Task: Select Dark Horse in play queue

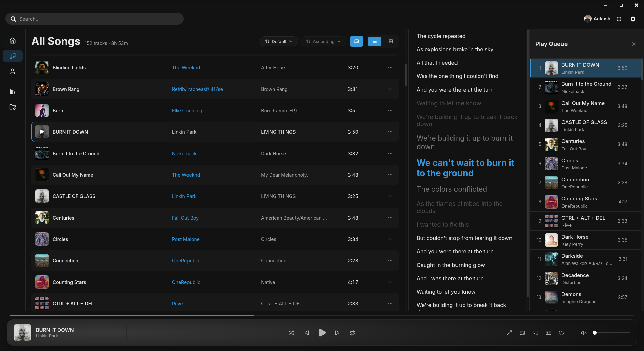Action: pyautogui.click(x=585, y=240)
